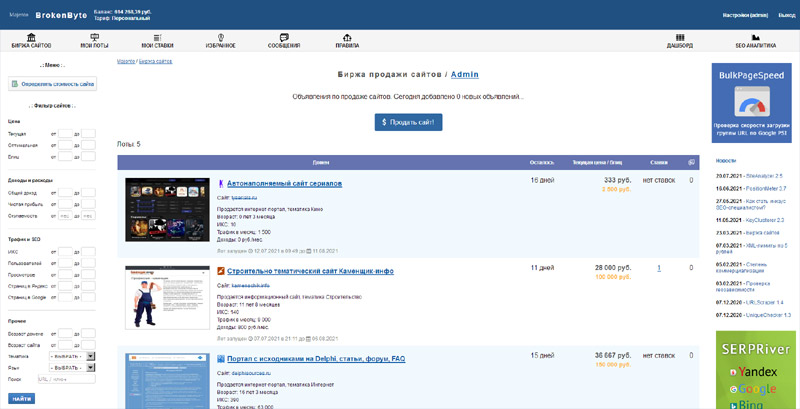Open the Строительно тематический сайт Каменщик-инфо listing
Viewport: 800px width, 409px height.
(x=310, y=271)
